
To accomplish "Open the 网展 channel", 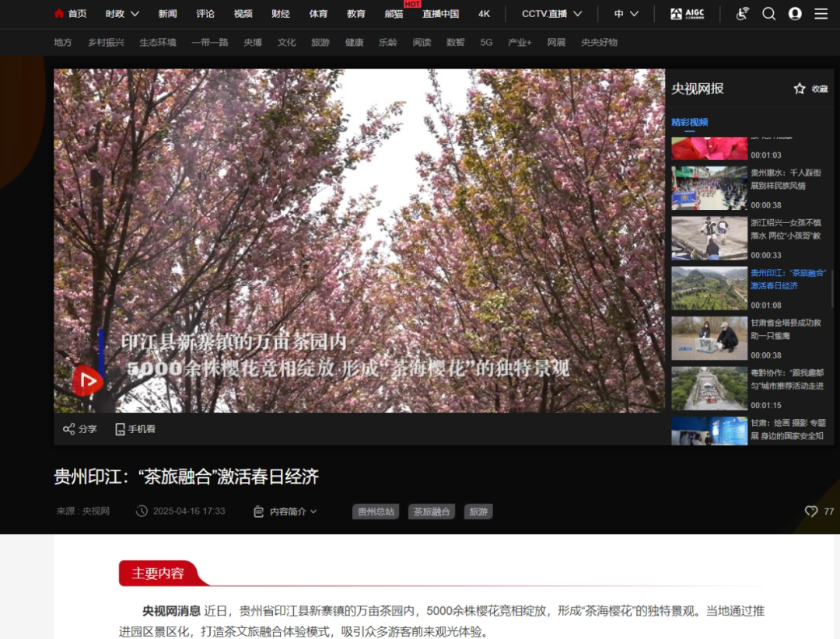I will pos(557,42).
